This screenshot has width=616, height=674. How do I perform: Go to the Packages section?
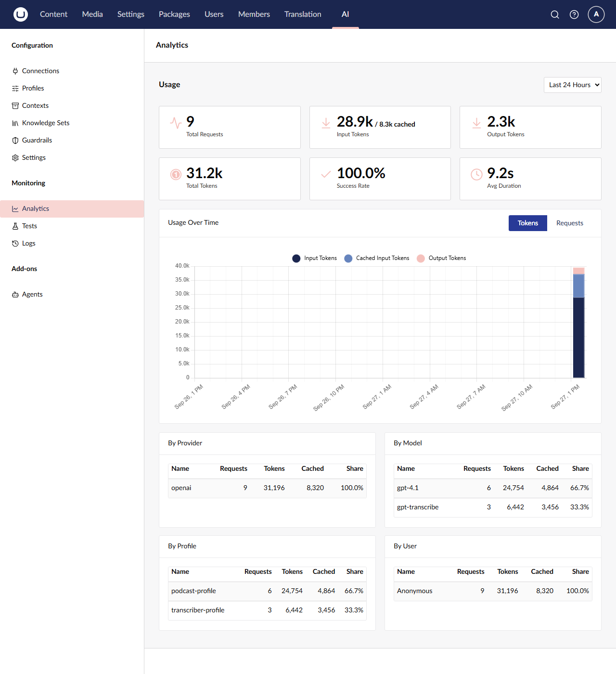pos(174,14)
